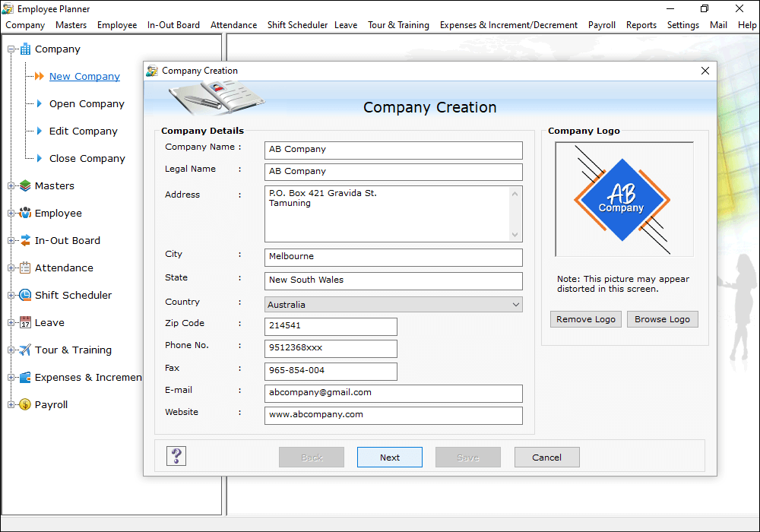Click the Shift Scheduler clock icon
Screen dimensions: 760x532
coord(25,295)
